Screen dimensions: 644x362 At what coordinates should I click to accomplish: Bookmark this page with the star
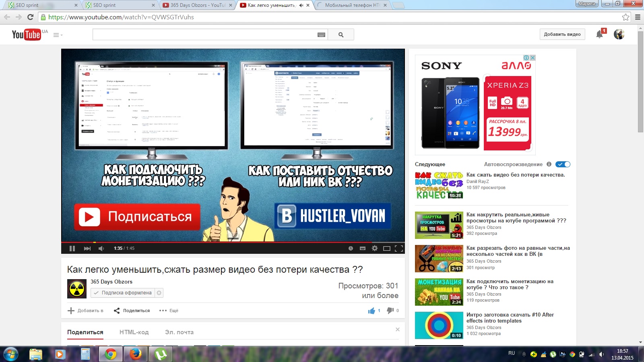625,17
